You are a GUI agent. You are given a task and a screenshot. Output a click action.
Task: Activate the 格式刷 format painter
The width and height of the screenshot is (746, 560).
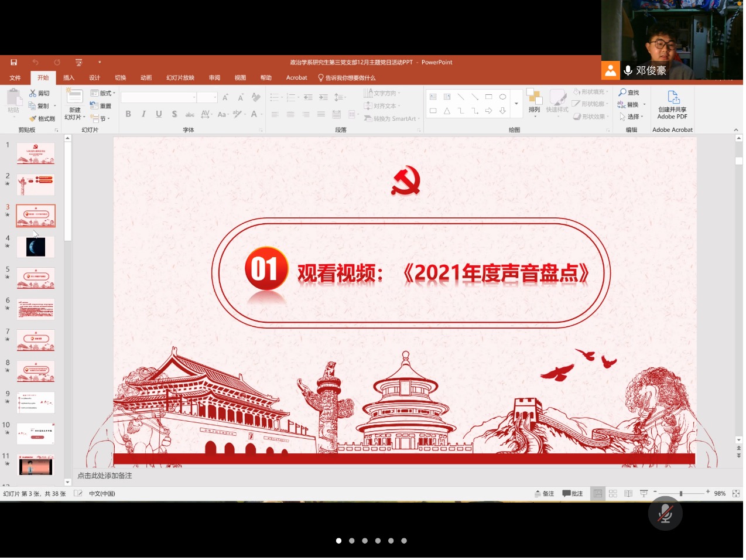click(x=42, y=118)
